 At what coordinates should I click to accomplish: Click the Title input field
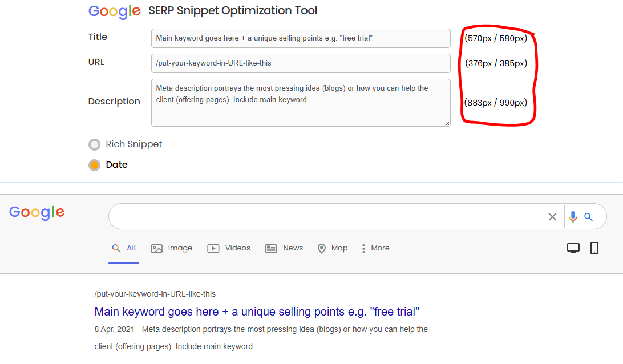click(x=301, y=38)
